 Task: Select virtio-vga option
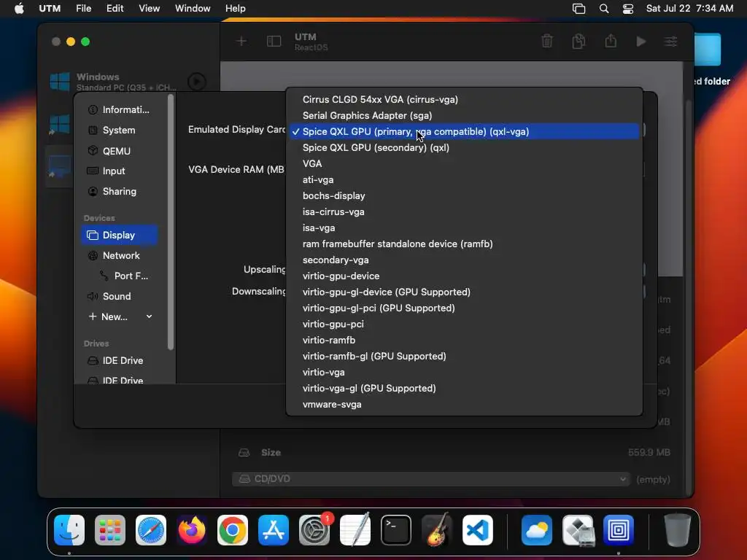pyautogui.click(x=464, y=373)
